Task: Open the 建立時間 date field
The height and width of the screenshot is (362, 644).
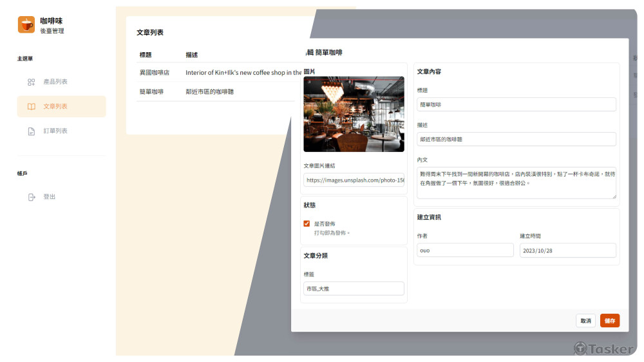Action: click(567, 251)
